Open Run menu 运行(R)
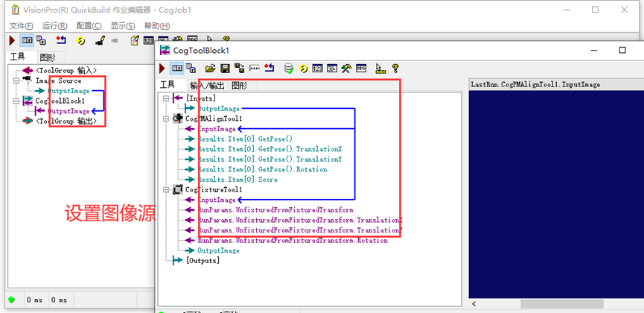 point(54,25)
